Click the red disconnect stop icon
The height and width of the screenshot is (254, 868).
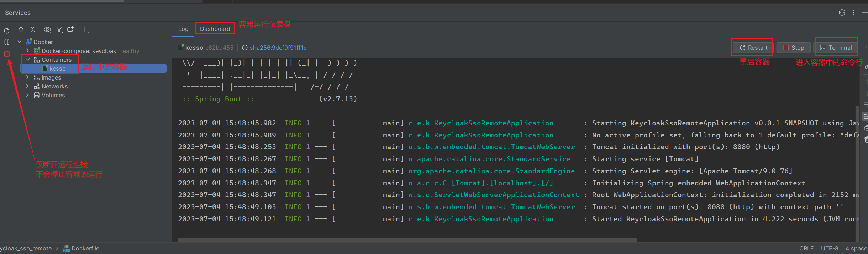7,54
